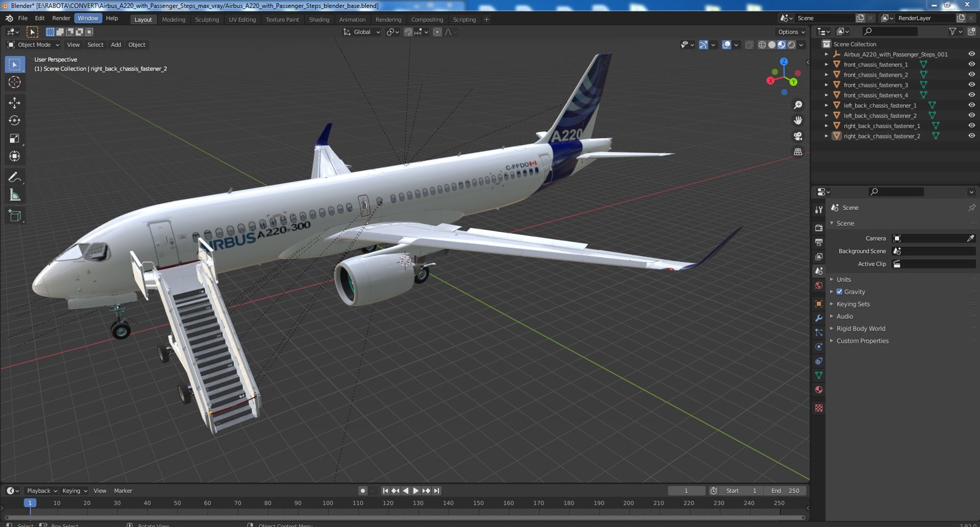Image resolution: width=980 pixels, height=527 pixels.
Task: Click the End frame field
Action: point(785,491)
